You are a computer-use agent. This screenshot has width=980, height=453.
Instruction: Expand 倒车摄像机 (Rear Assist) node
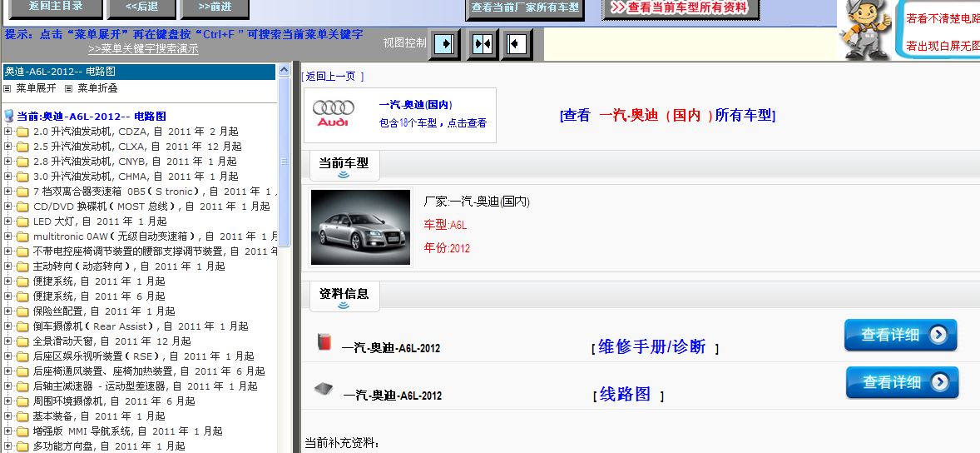coord(7,326)
